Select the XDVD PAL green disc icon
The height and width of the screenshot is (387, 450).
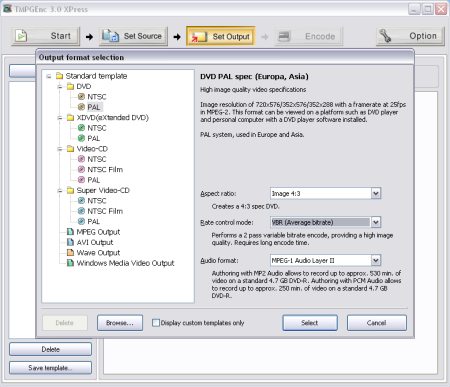click(81, 138)
